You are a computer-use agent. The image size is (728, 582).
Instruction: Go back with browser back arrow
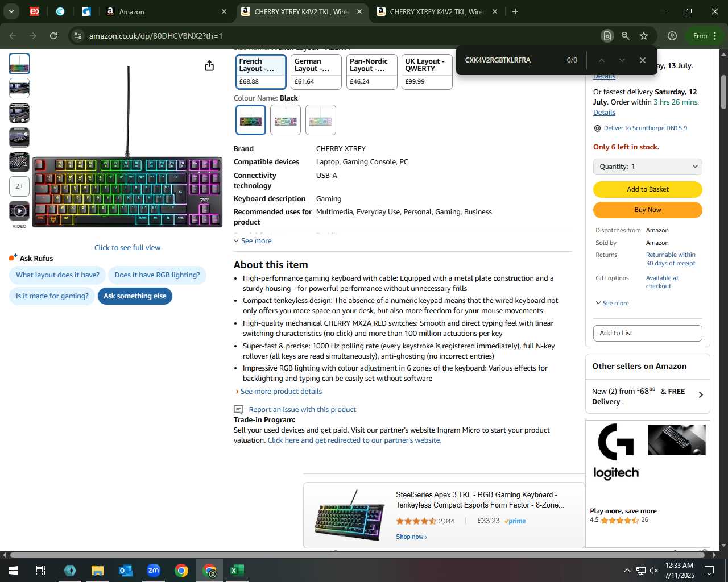click(13, 36)
